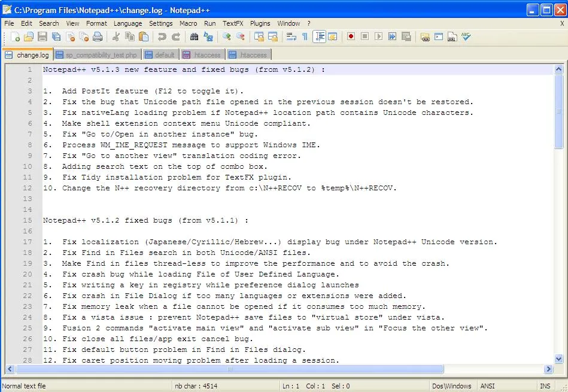Screen dimensions: 568x392
Task: Toggle INS mode in the status bar
Action: tap(545, 386)
